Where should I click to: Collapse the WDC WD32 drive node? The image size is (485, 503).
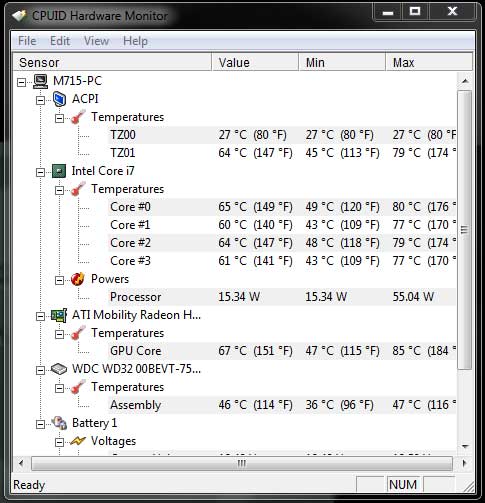(40, 370)
